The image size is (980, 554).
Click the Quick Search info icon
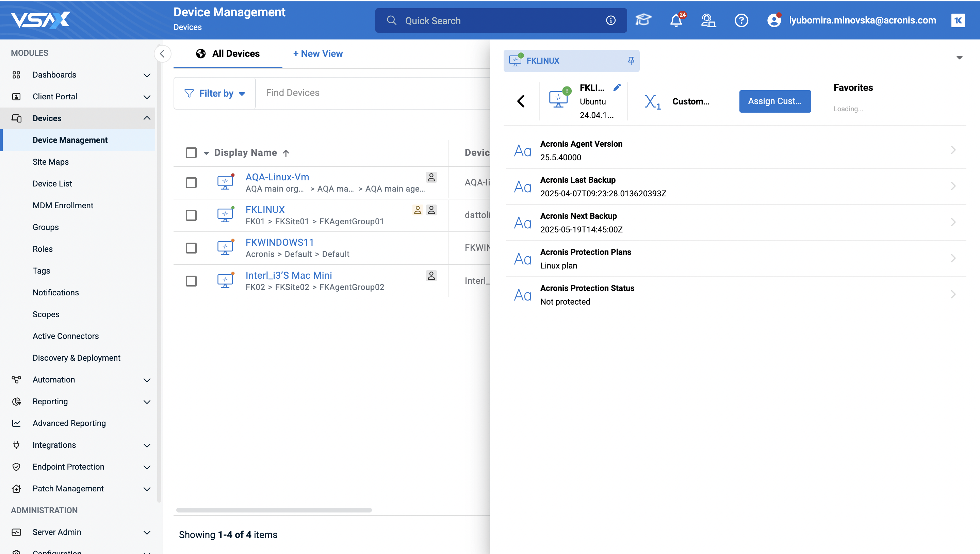[x=610, y=20]
